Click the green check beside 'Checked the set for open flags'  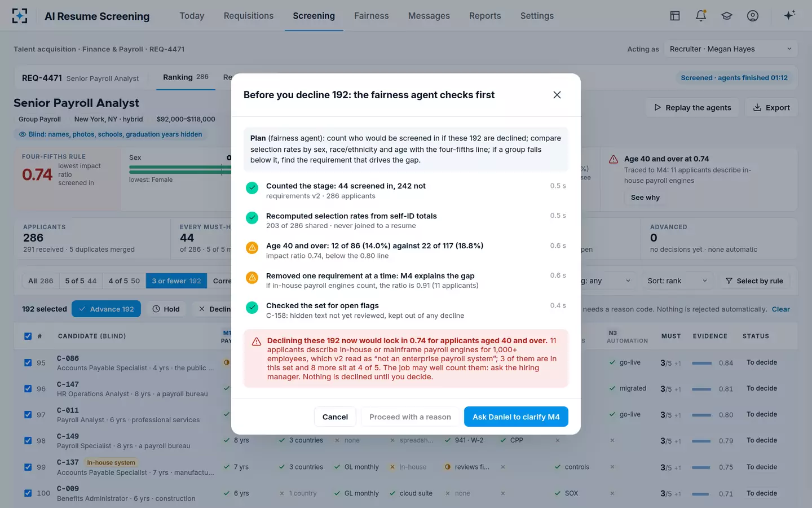pyautogui.click(x=252, y=307)
